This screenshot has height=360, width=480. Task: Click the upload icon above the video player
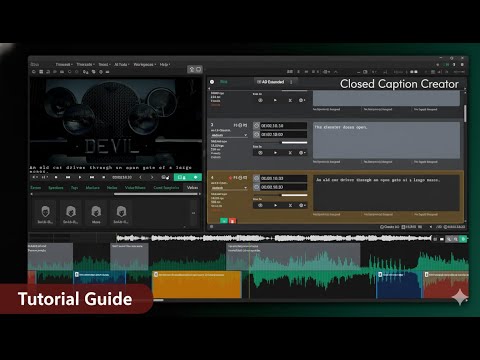click(192, 69)
